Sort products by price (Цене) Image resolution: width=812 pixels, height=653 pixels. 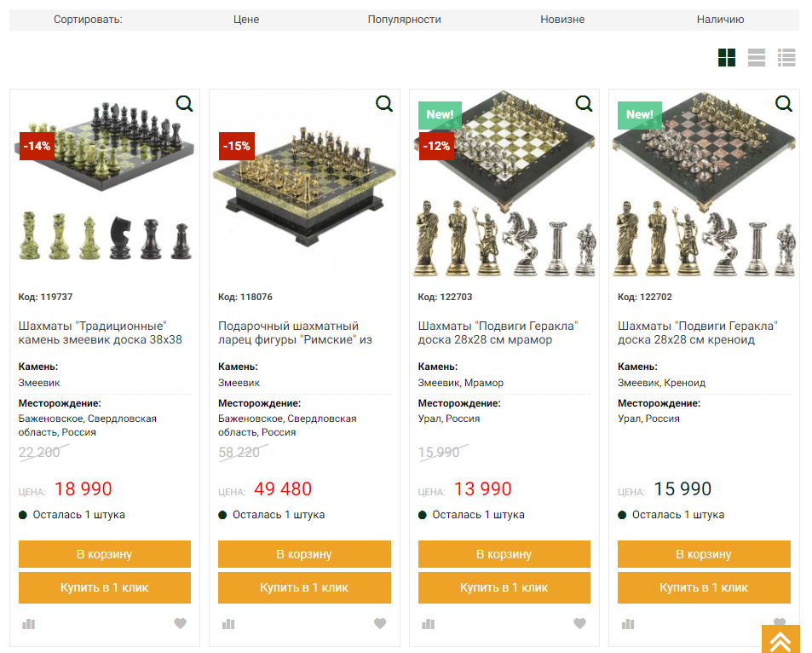pyautogui.click(x=246, y=20)
